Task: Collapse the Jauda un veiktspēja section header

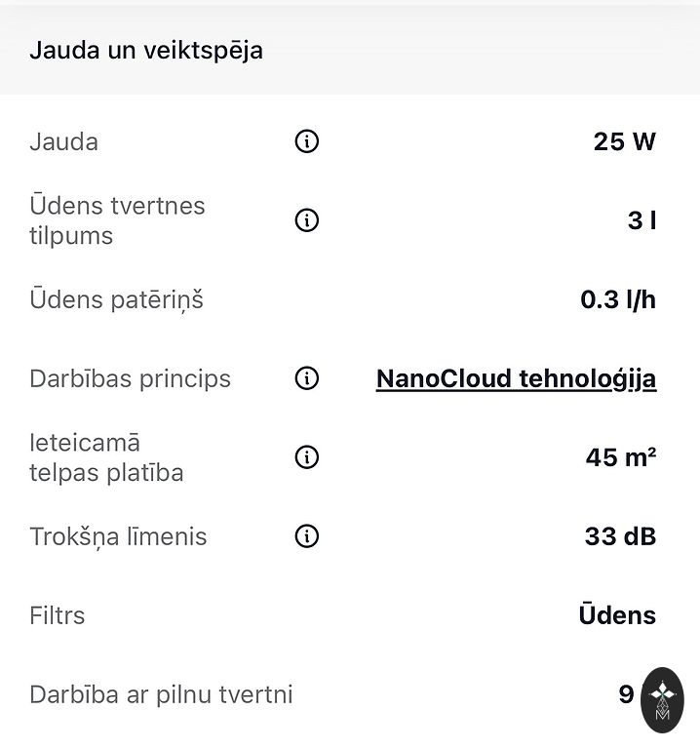Action: tap(146, 51)
